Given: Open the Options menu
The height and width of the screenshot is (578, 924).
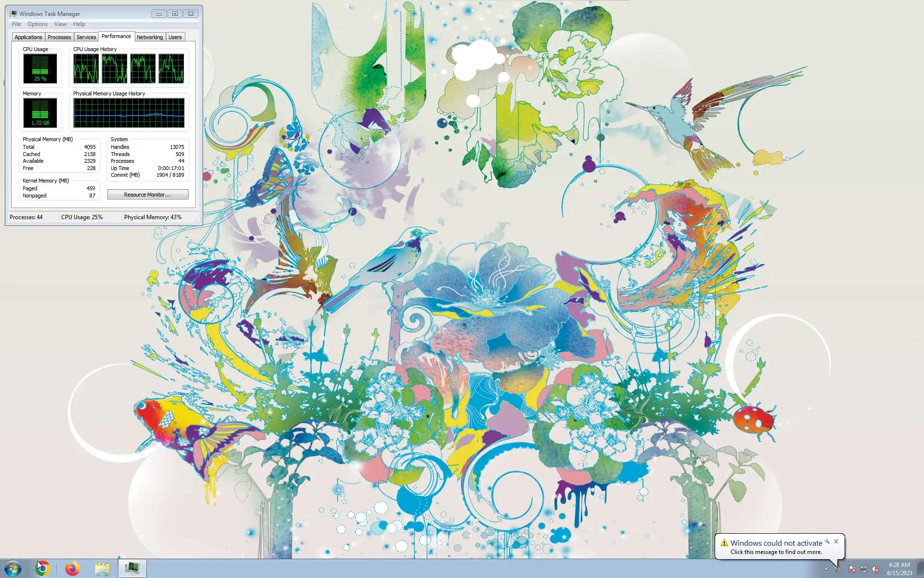Looking at the screenshot, I should point(38,24).
